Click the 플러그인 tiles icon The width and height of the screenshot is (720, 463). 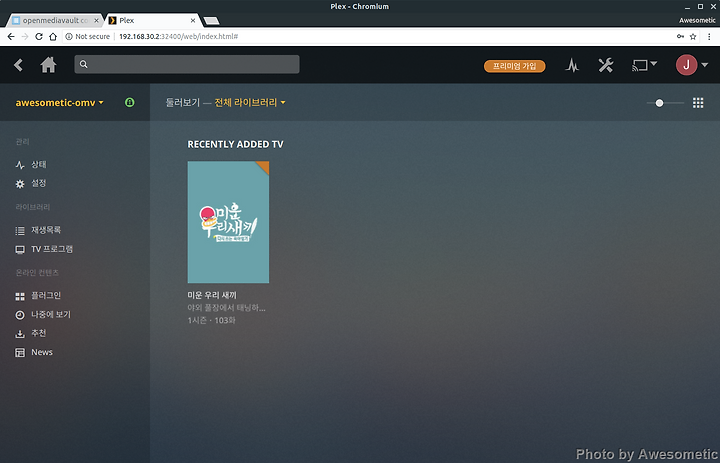coord(20,297)
